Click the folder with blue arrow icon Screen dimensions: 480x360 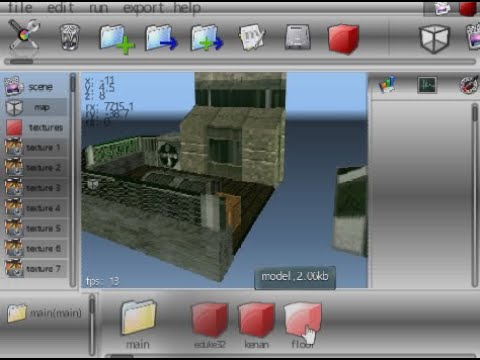pyautogui.click(x=161, y=38)
